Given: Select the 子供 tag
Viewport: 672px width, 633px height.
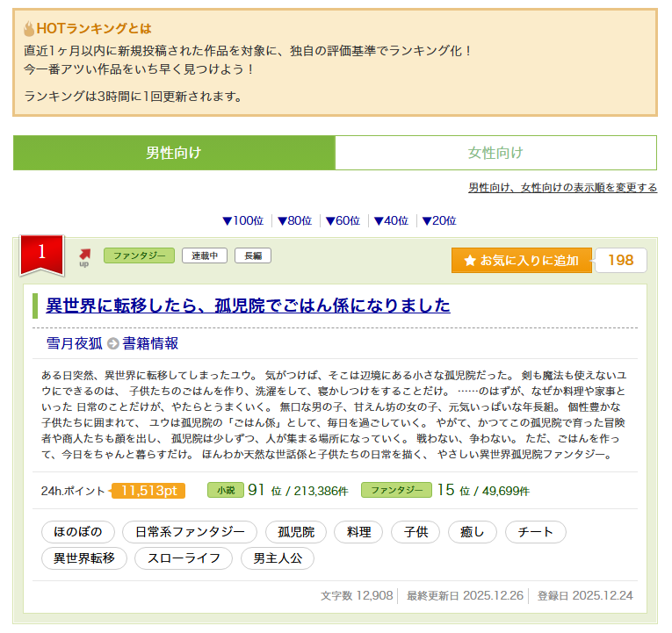Looking at the screenshot, I should [415, 532].
